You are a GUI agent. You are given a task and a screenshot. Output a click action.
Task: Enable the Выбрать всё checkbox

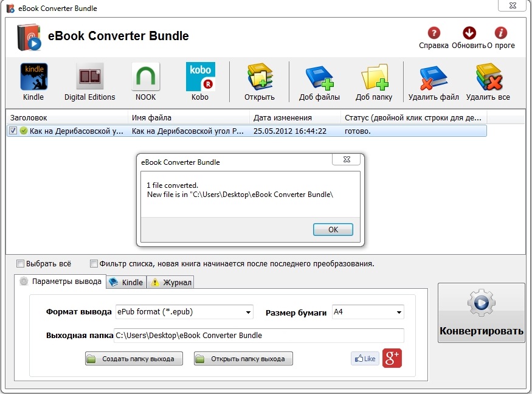(20, 264)
